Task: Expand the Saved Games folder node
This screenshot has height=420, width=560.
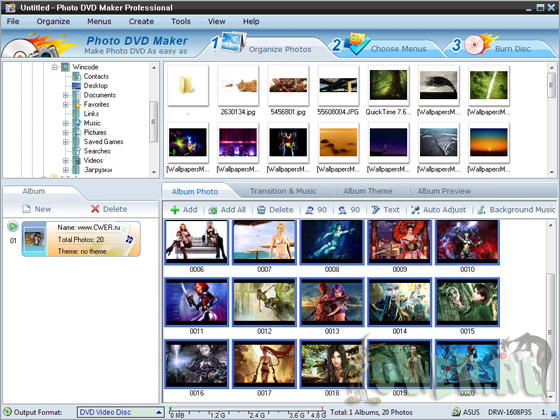Action: coord(65,141)
